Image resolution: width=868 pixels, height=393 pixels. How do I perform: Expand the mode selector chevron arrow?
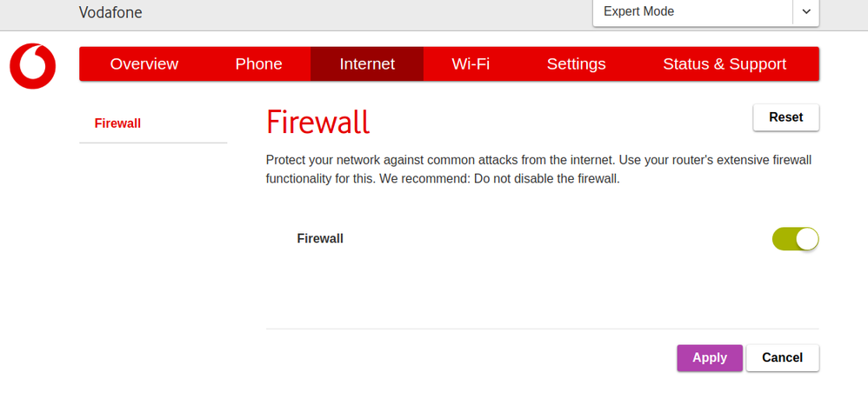coord(805,12)
